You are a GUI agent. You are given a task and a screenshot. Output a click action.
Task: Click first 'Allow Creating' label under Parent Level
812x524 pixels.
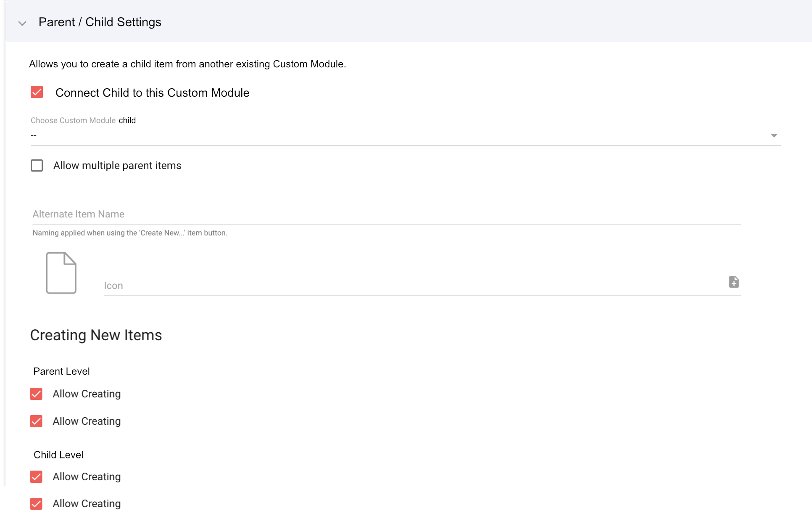[87, 394]
